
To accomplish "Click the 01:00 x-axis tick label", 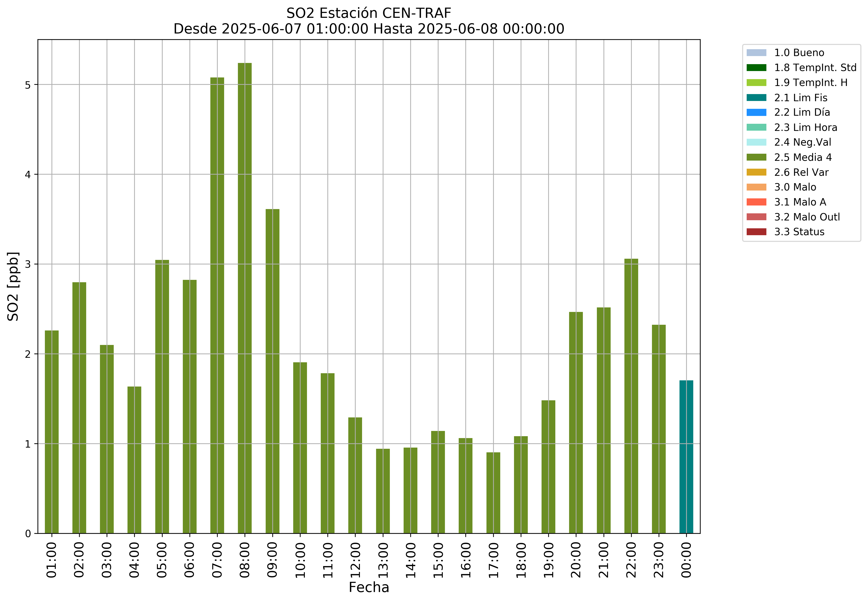I will point(52,560).
